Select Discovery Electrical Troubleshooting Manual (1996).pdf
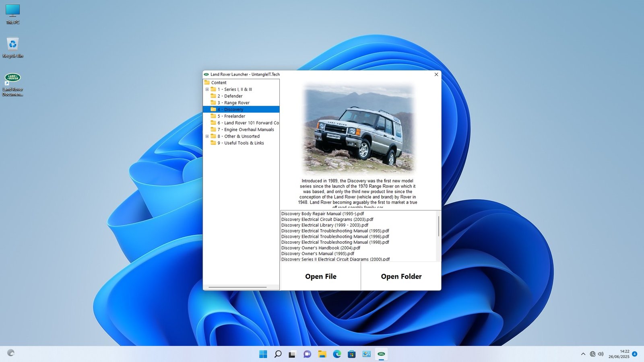 coord(335,237)
